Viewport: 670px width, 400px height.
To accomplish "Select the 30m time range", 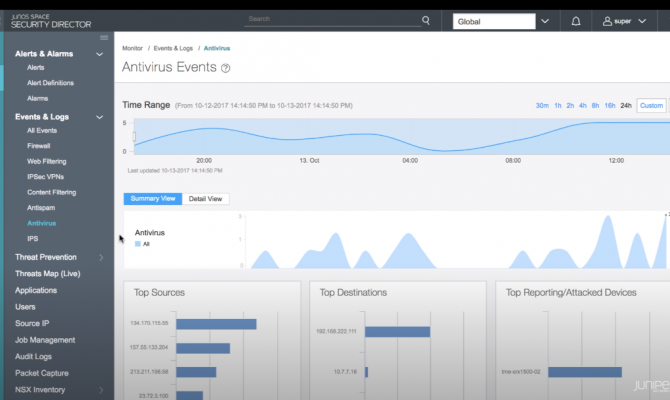I will coord(541,105).
